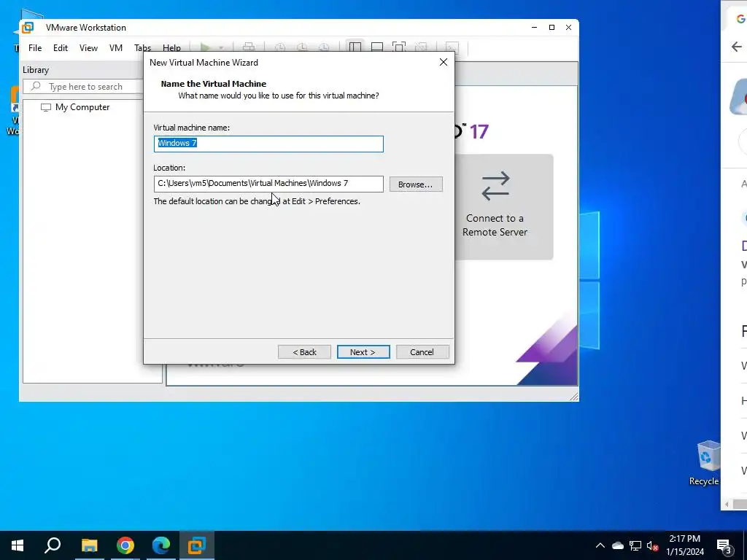
Task: Toggle the thumbnail bar toolbar icon
Action: (377, 47)
